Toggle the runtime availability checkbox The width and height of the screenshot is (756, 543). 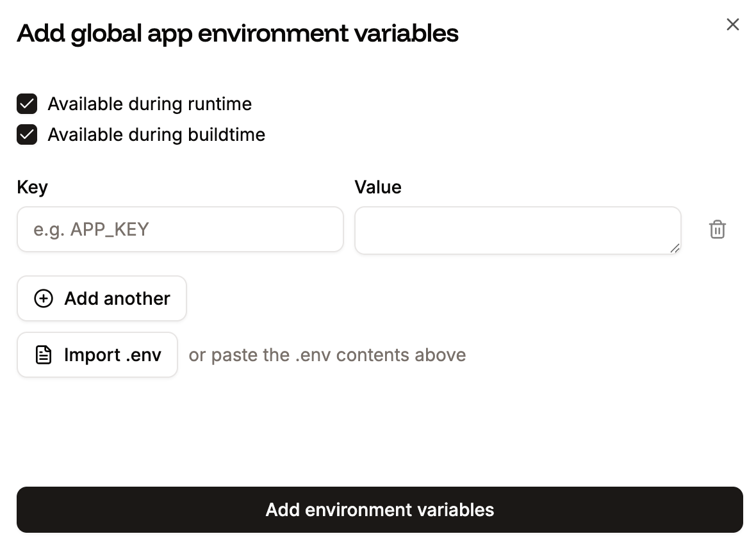click(x=26, y=104)
